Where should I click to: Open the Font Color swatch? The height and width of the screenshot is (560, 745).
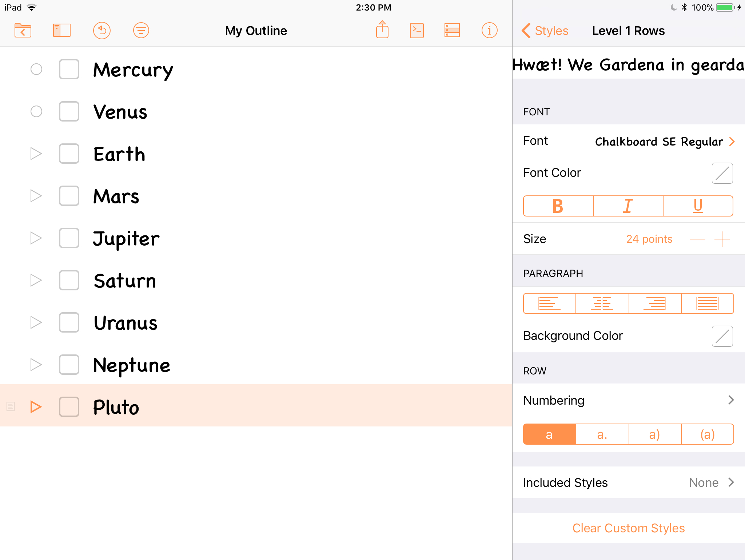click(722, 173)
